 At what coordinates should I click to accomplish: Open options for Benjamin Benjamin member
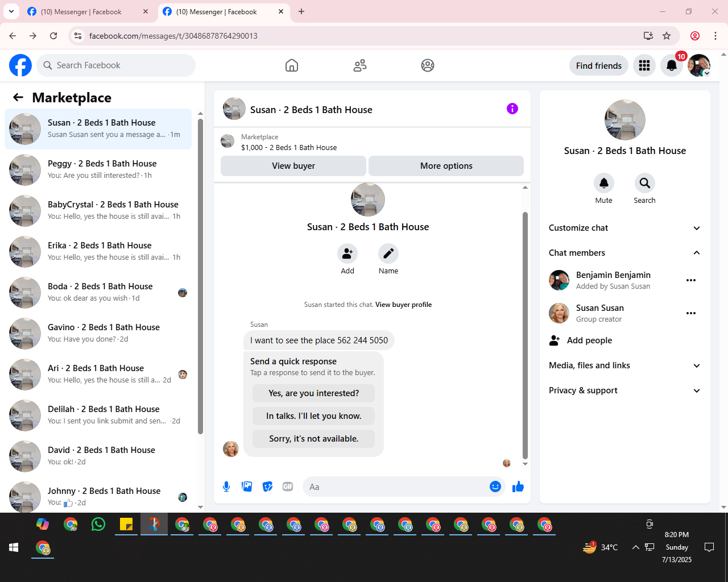click(691, 280)
